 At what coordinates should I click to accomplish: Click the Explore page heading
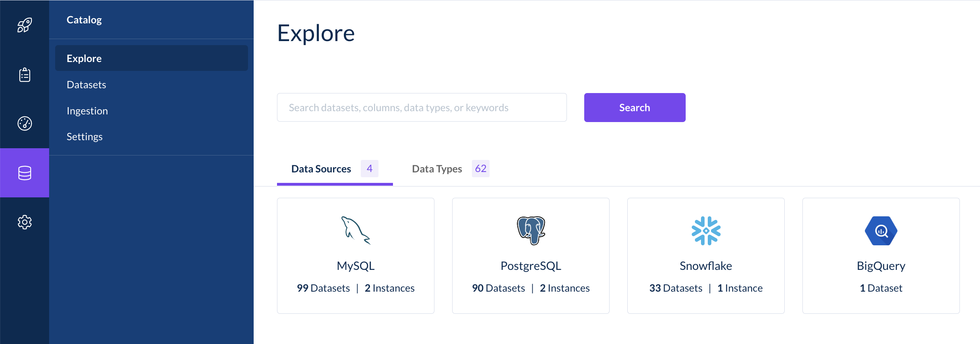tap(316, 33)
